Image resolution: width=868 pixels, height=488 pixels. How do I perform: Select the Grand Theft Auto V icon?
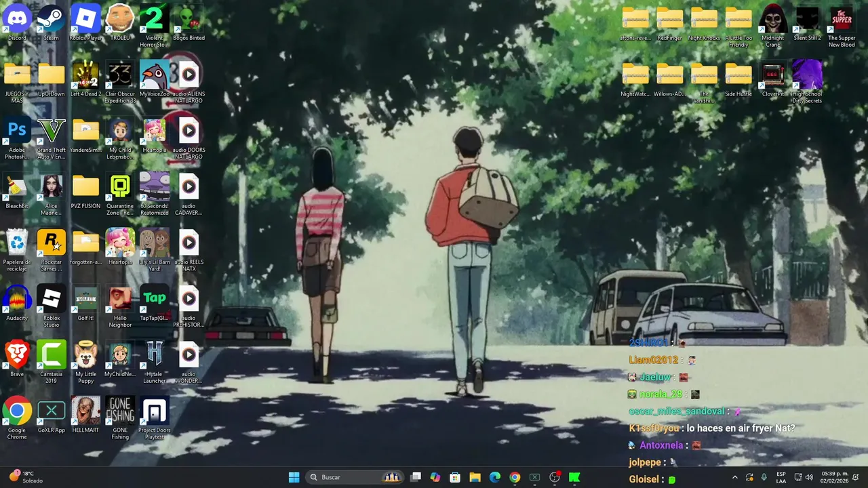coord(51,139)
